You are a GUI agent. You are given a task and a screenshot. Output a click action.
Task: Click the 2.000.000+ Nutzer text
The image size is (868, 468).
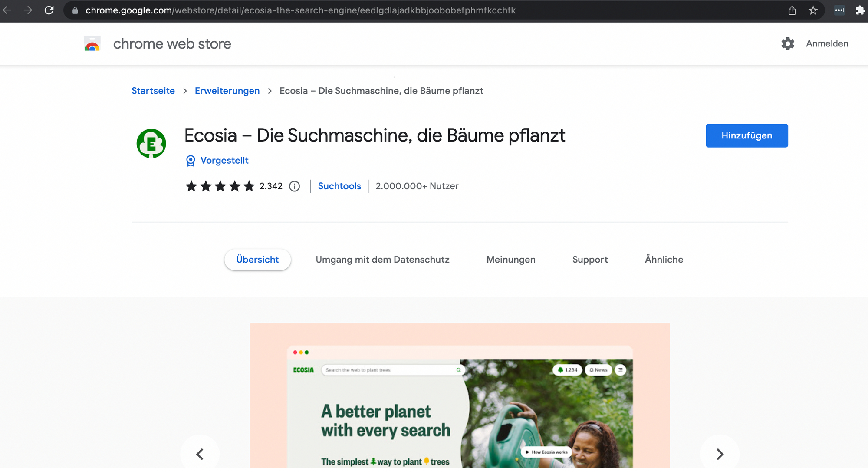click(x=417, y=186)
